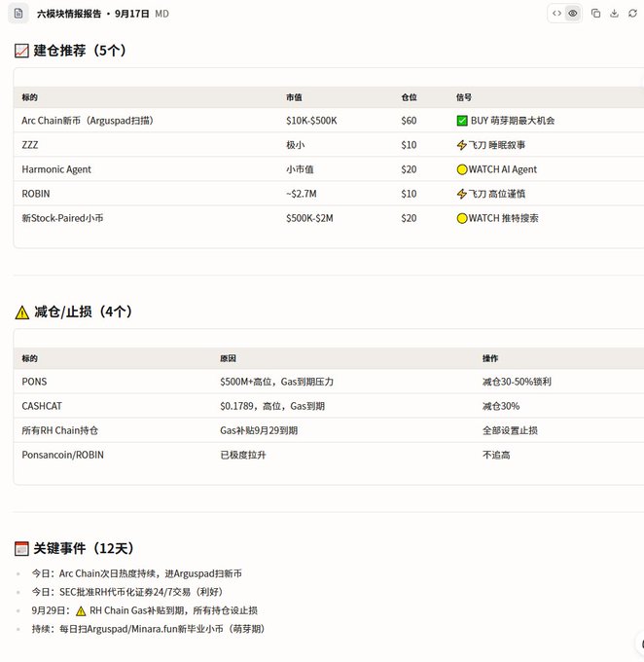Click the 已极度拉升 reason cell
The height and width of the screenshot is (662, 644).
pyautogui.click(x=243, y=456)
